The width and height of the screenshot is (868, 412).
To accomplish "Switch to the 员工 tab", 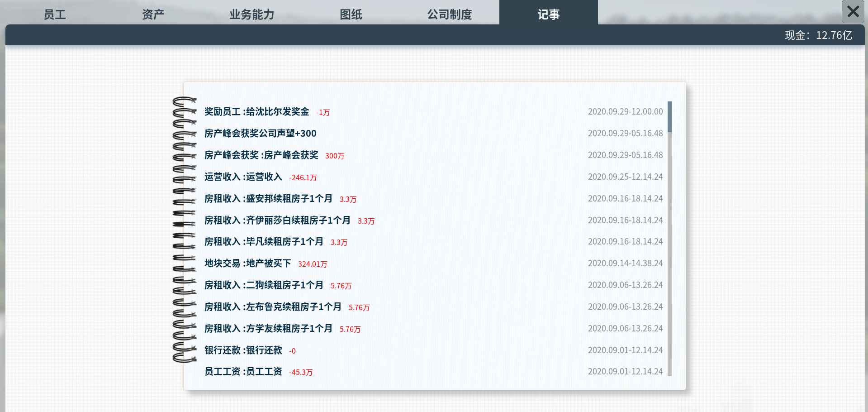I will tap(55, 14).
